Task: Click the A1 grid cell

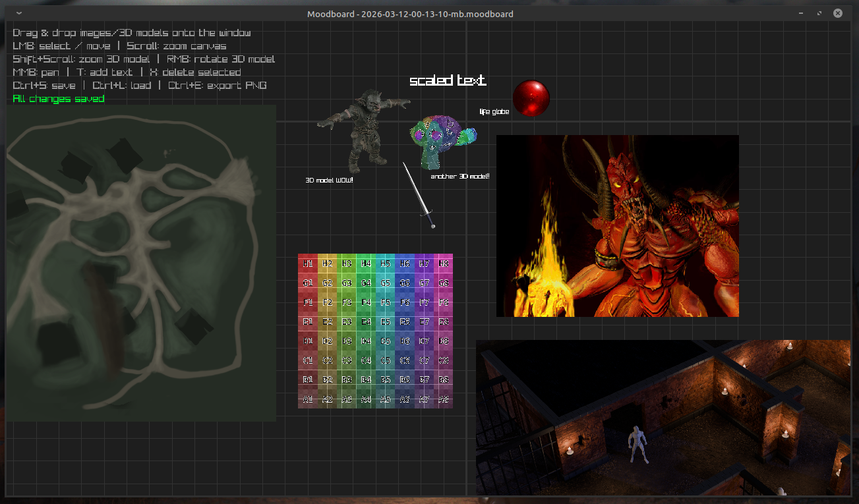Action: 308,399
